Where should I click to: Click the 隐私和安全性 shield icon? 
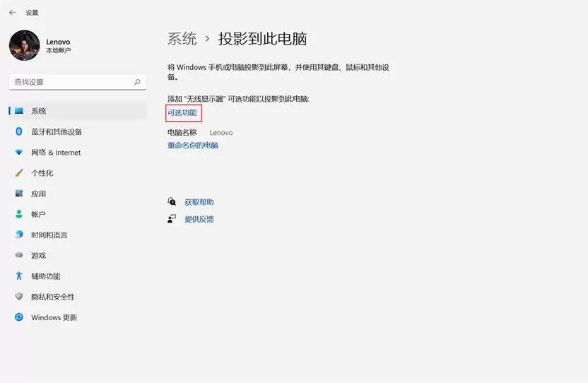pyautogui.click(x=19, y=296)
